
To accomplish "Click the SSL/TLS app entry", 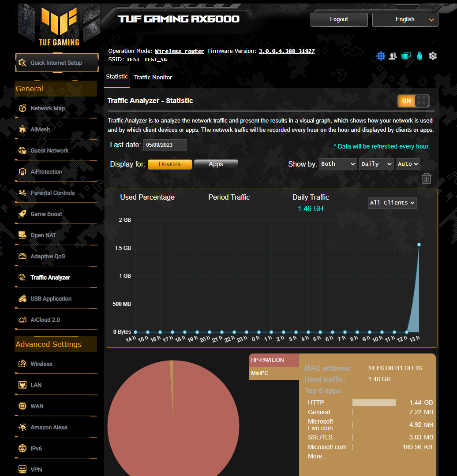I will coord(320,438).
